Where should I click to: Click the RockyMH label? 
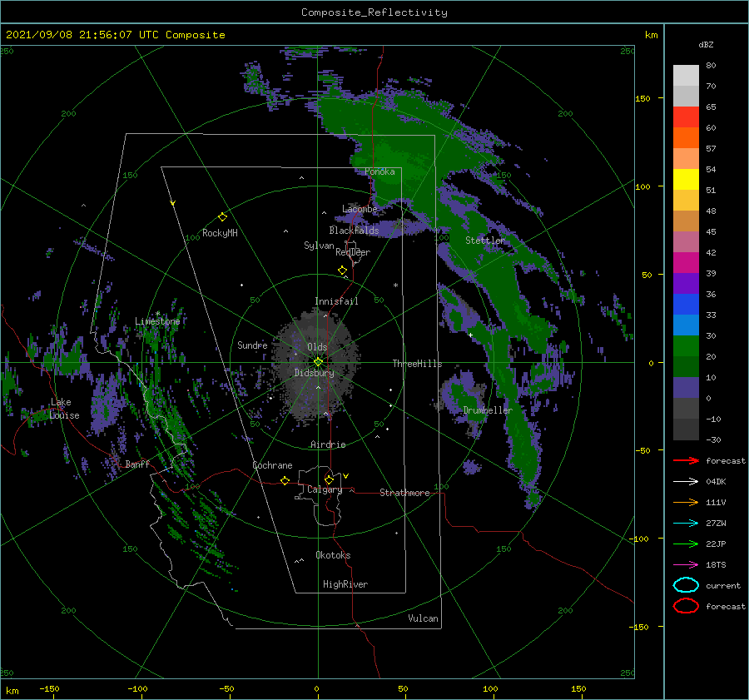point(220,233)
